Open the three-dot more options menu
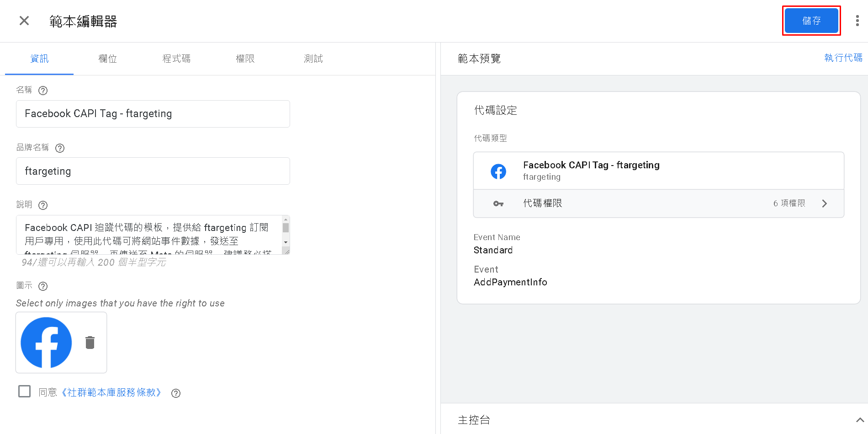Image resolution: width=868 pixels, height=434 pixels. 857,21
